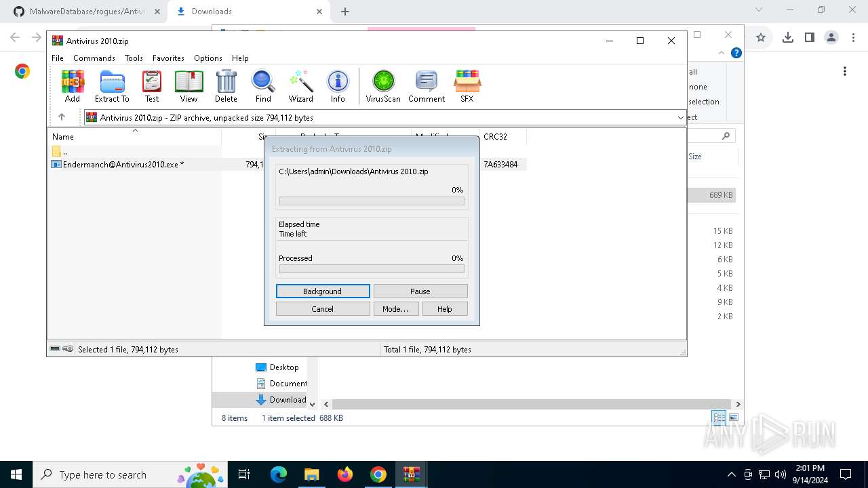Viewport: 868px width, 488px height.
Task: Toggle Chrome side panel icon
Action: pos(809,38)
